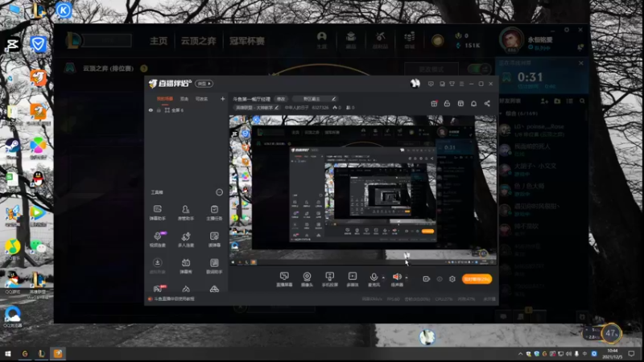Viewport: 644px width, 362px height.
Task: Collapse the friends group in League list
Action: (x=501, y=113)
